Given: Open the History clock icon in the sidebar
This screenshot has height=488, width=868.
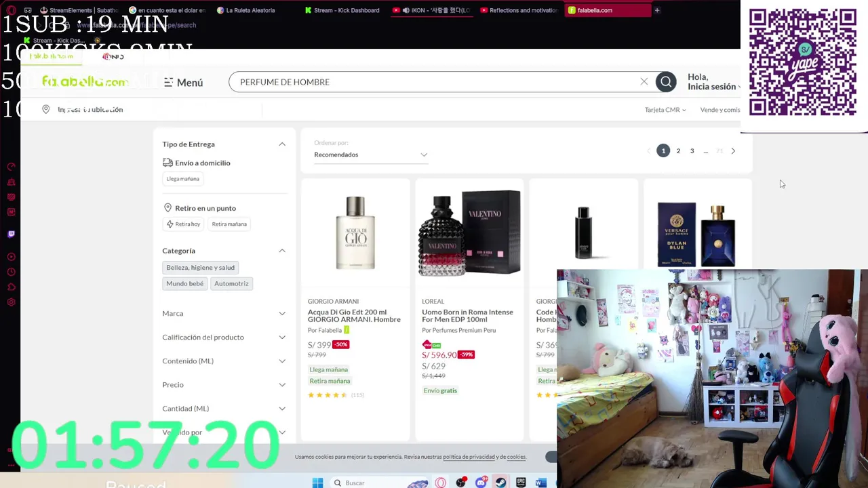Looking at the screenshot, I should pyautogui.click(x=11, y=272).
